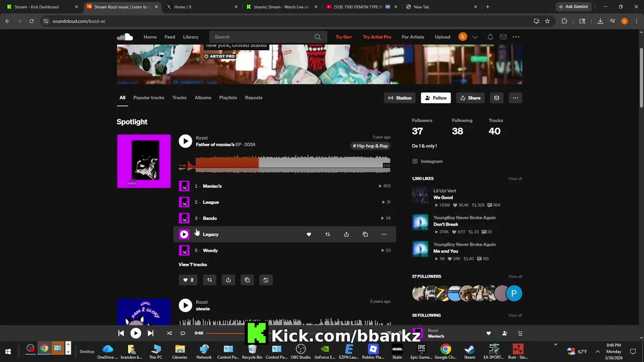Open the Playlists tab
This screenshot has height=362, width=644.
(228, 98)
